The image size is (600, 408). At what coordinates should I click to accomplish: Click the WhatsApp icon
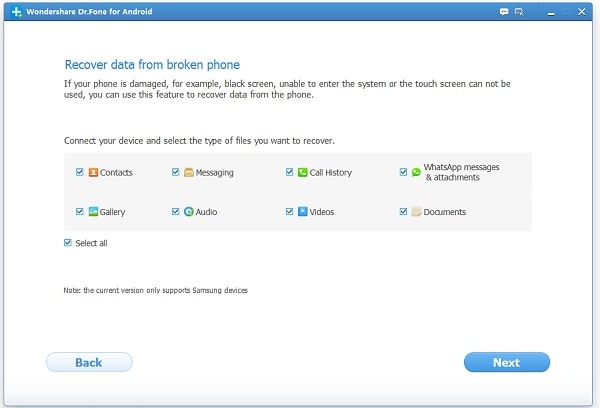click(416, 172)
